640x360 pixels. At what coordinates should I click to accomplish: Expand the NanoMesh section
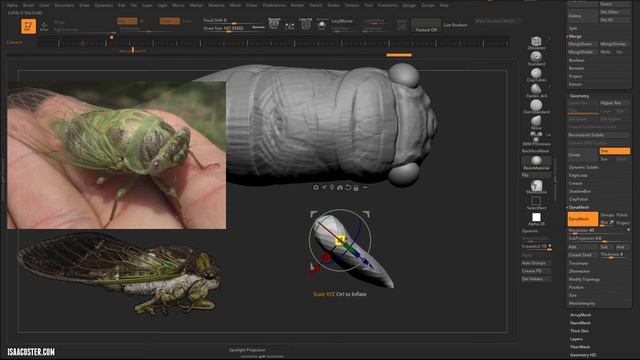tap(580, 323)
